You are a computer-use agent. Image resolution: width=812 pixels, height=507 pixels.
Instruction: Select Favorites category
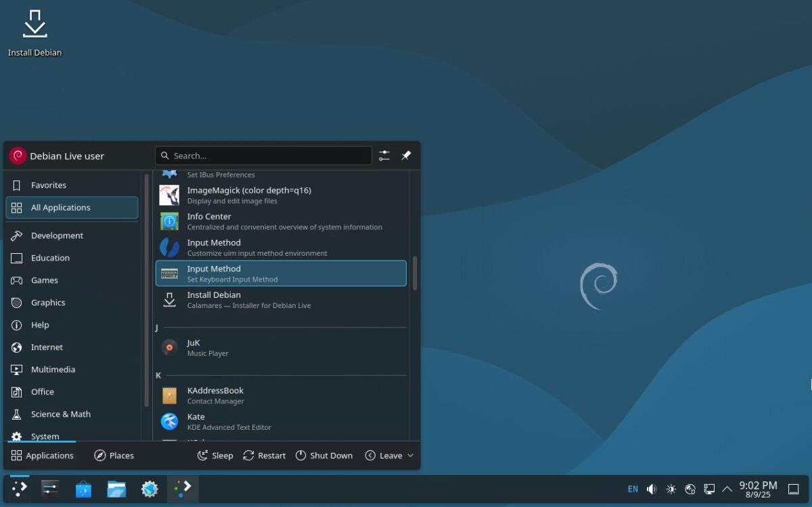(x=72, y=185)
